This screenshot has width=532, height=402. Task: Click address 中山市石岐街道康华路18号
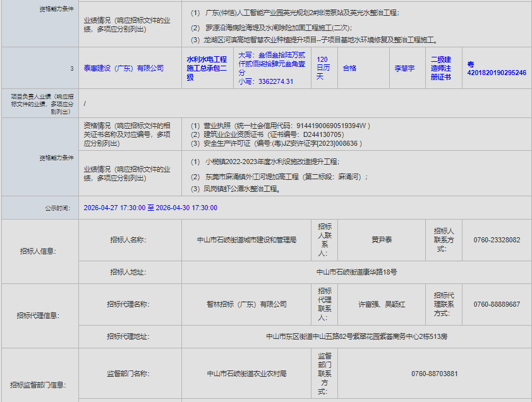356,272
